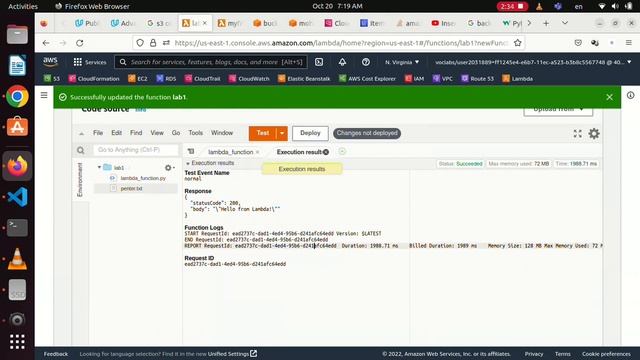Open the Environment side panel tab
This screenshot has width=640, height=360.
tap(80, 180)
